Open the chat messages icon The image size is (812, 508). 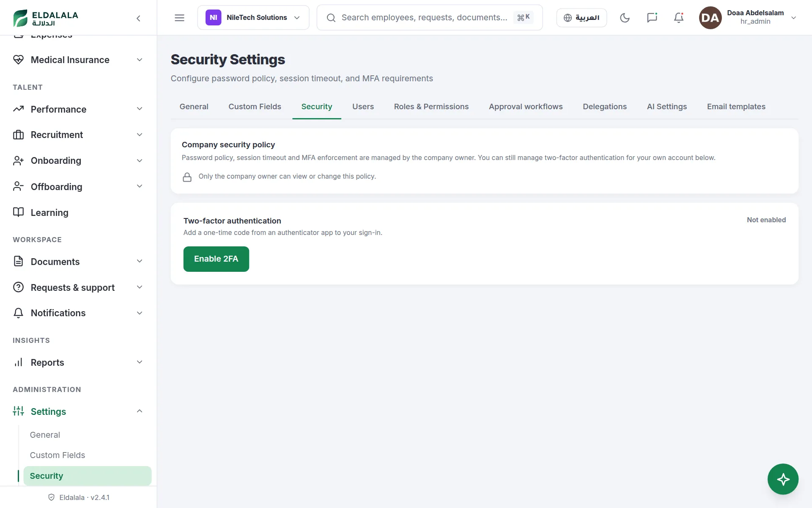(x=652, y=18)
